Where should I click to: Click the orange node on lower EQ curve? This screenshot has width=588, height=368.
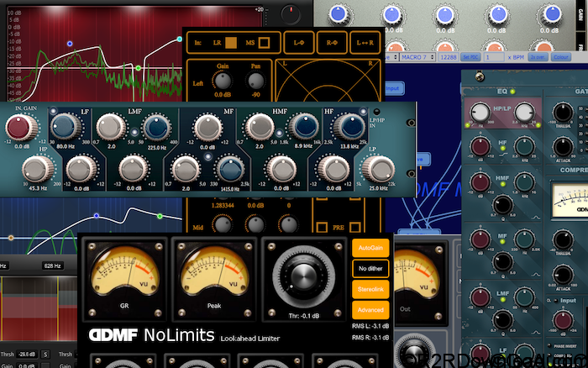click(x=11, y=238)
